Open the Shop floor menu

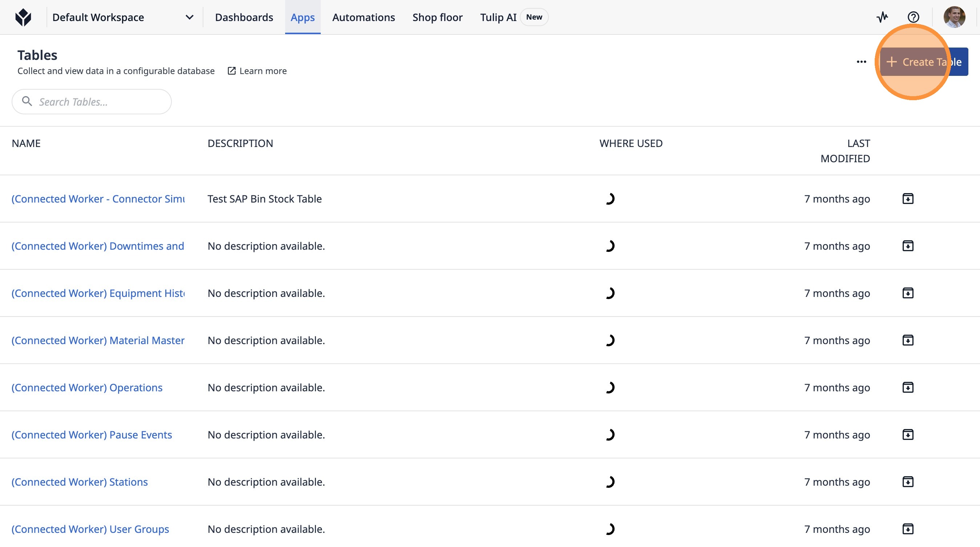click(x=437, y=17)
